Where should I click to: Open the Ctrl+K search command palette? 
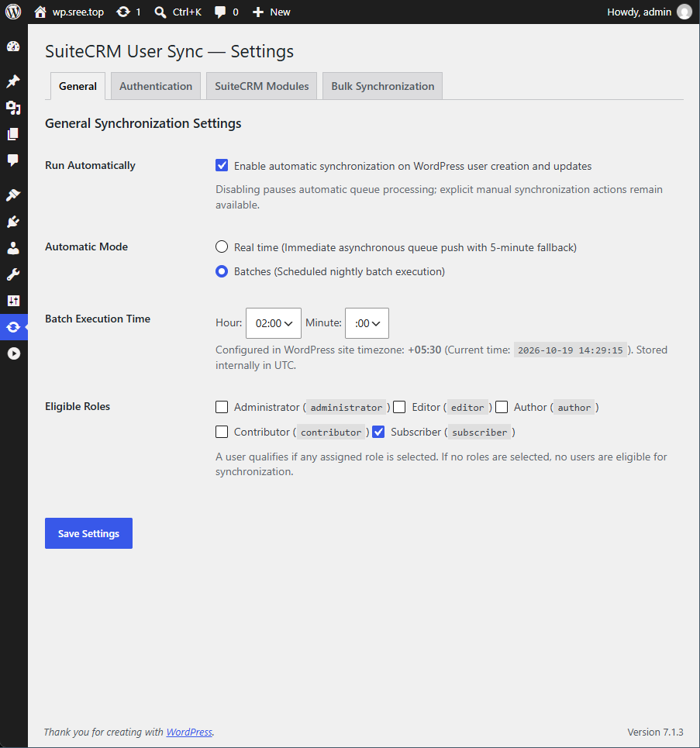(x=178, y=12)
